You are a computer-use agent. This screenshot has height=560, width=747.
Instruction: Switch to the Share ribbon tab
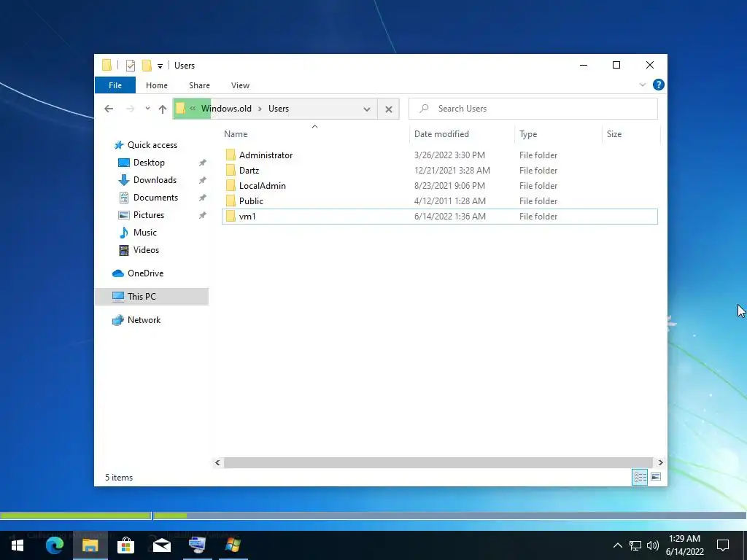(199, 85)
